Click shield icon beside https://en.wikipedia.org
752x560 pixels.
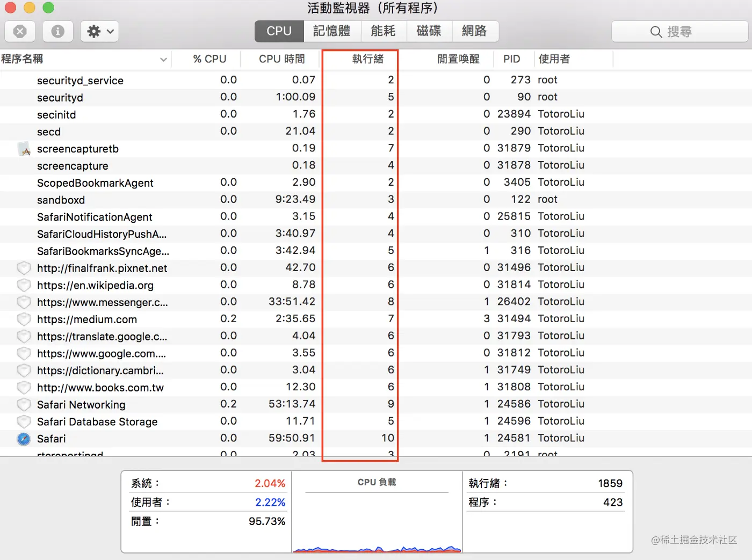pos(24,285)
